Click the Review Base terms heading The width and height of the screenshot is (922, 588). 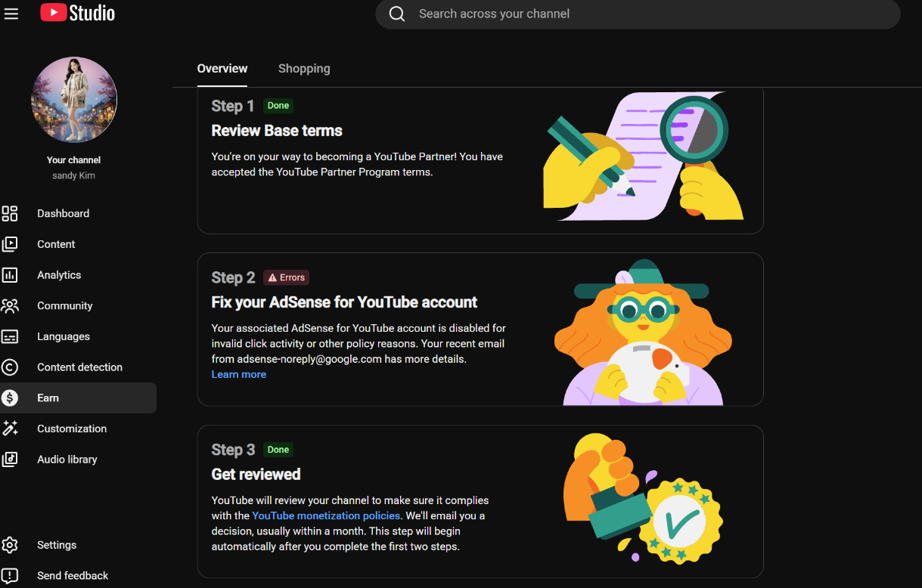(x=277, y=131)
